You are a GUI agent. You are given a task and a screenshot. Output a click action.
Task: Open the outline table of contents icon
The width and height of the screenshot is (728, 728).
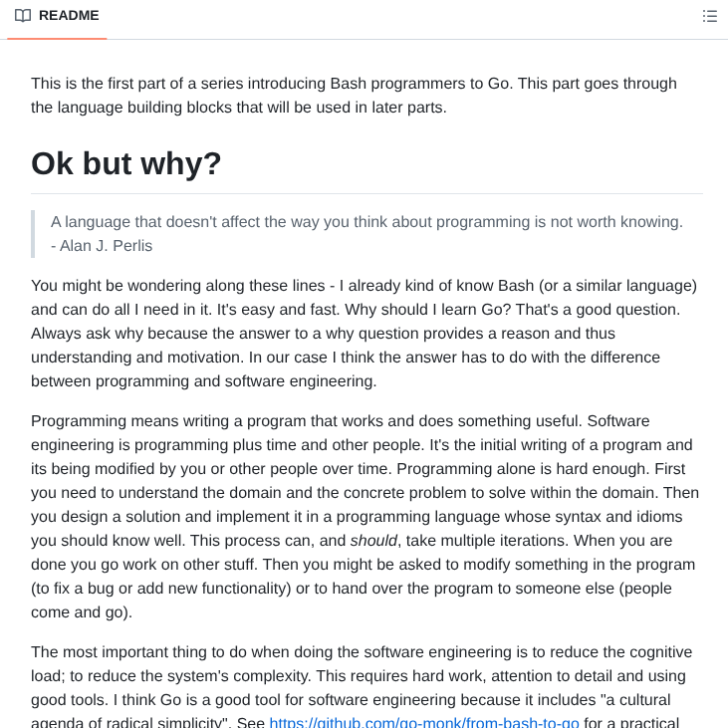coord(710,16)
